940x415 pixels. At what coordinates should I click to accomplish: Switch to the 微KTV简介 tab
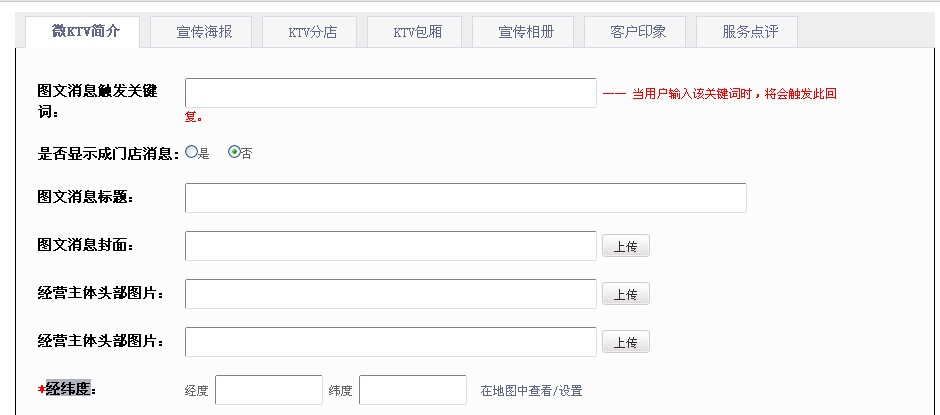[x=85, y=31]
